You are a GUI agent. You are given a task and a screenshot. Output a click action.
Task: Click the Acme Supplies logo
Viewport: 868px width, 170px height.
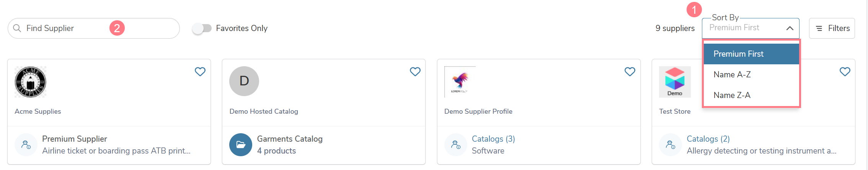point(31,82)
